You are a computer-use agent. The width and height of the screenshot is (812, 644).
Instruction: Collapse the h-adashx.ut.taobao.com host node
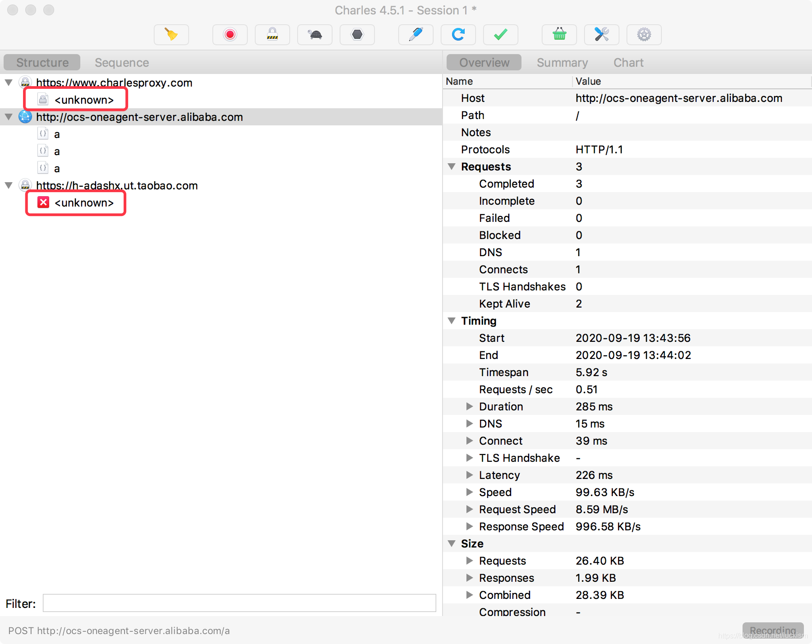coord(9,185)
